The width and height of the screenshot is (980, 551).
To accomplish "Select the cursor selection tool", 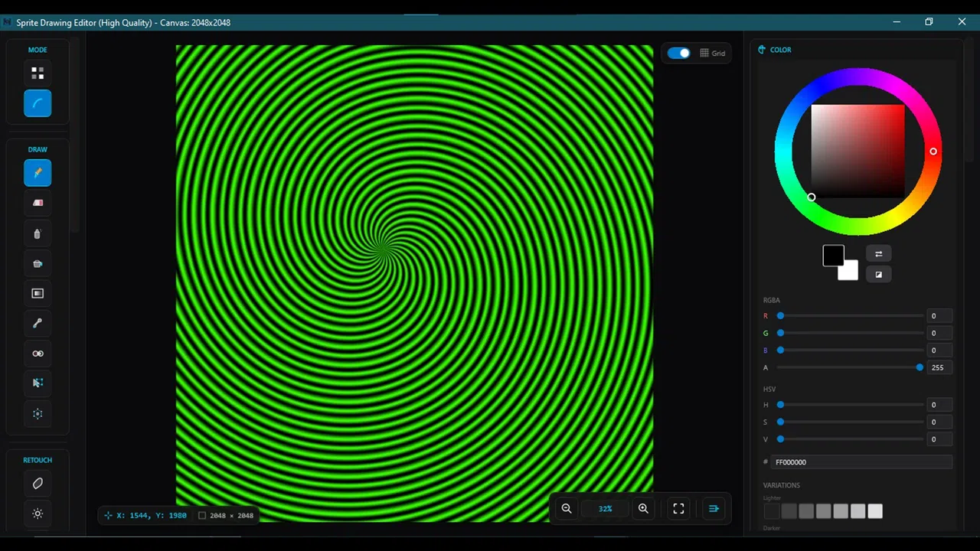I will coord(38,383).
